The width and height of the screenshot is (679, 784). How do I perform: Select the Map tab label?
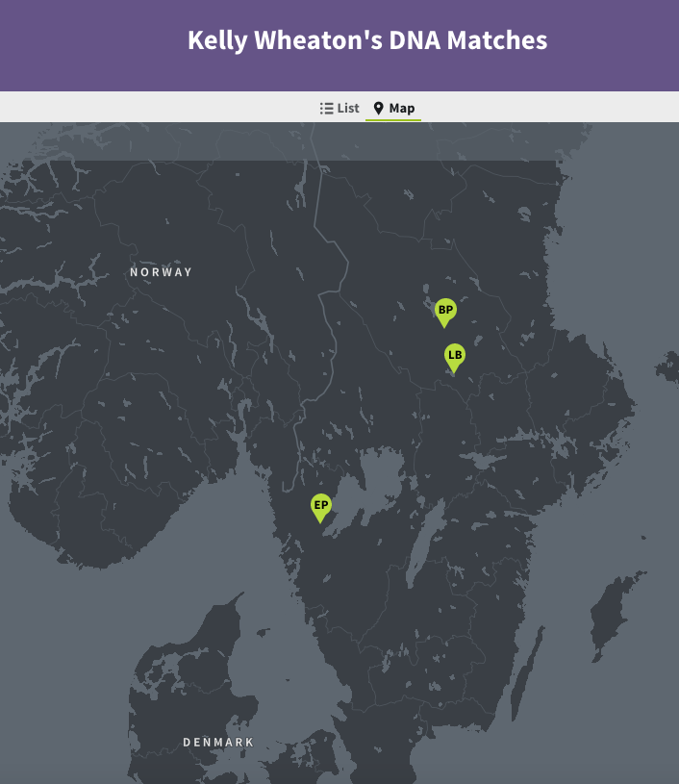(x=402, y=109)
